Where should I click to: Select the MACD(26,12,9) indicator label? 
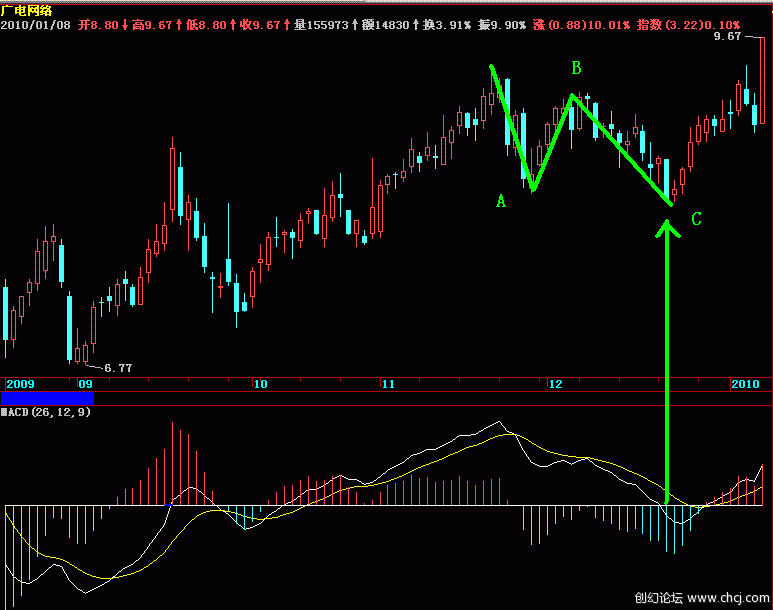tap(43, 412)
